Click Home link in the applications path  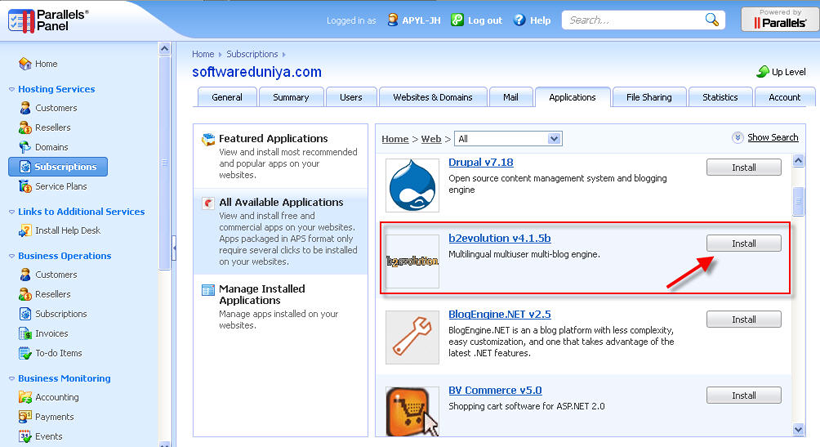(x=395, y=139)
